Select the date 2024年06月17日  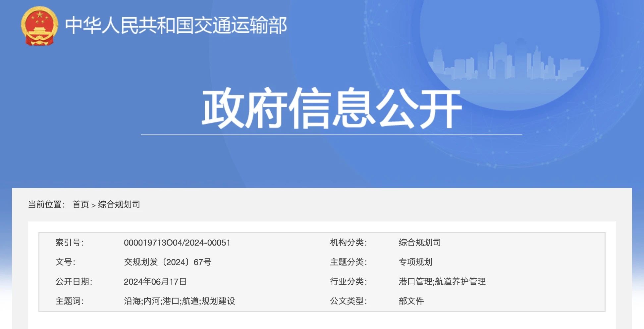(x=155, y=282)
